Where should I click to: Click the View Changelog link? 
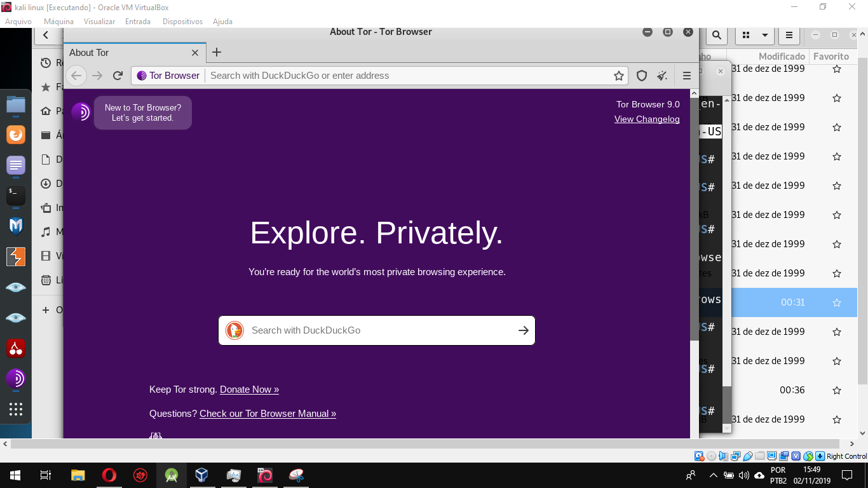tap(647, 119)
